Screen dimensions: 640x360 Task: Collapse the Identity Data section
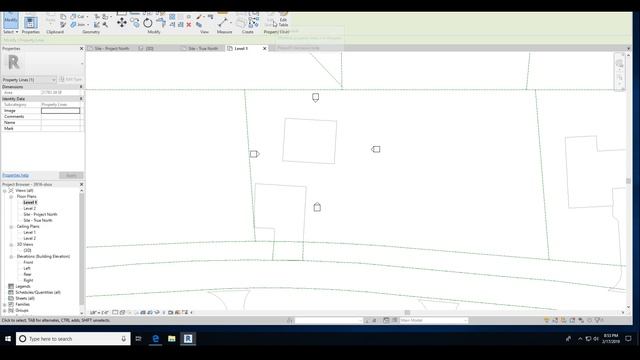click(81, 99)
